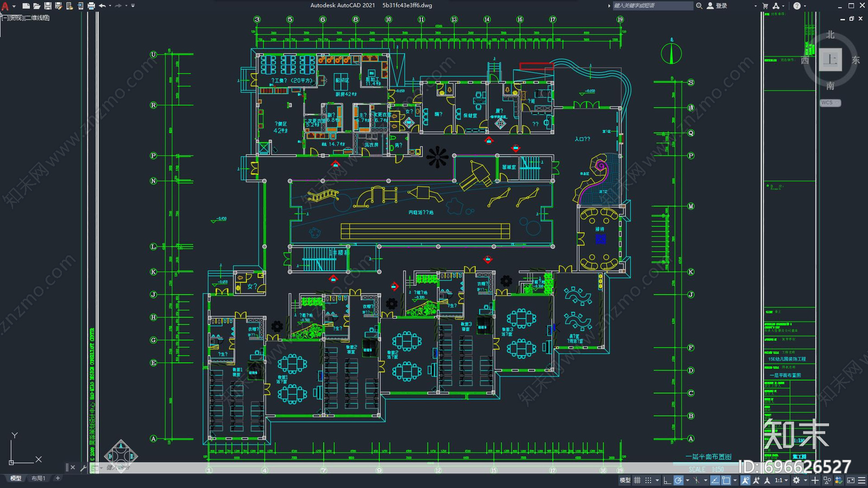Open application menu dropdown arrow beside red A
868x488 pixels.
point(14,6)
